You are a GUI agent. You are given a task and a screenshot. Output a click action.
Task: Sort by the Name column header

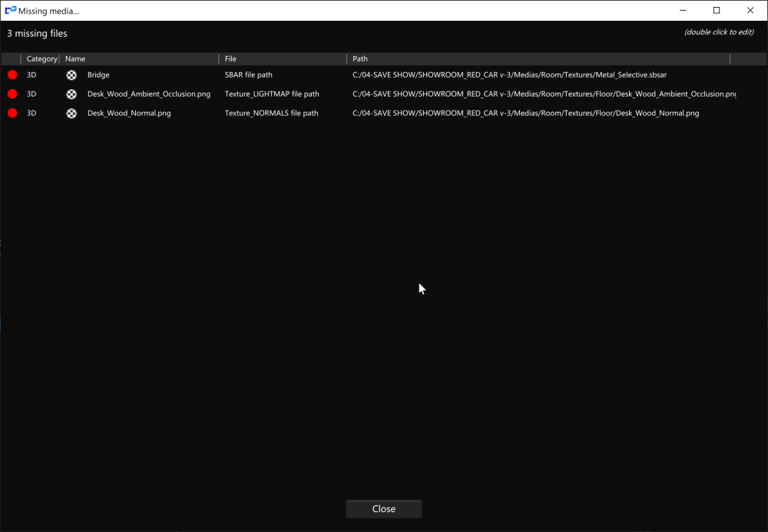click(x=74, y=58)
